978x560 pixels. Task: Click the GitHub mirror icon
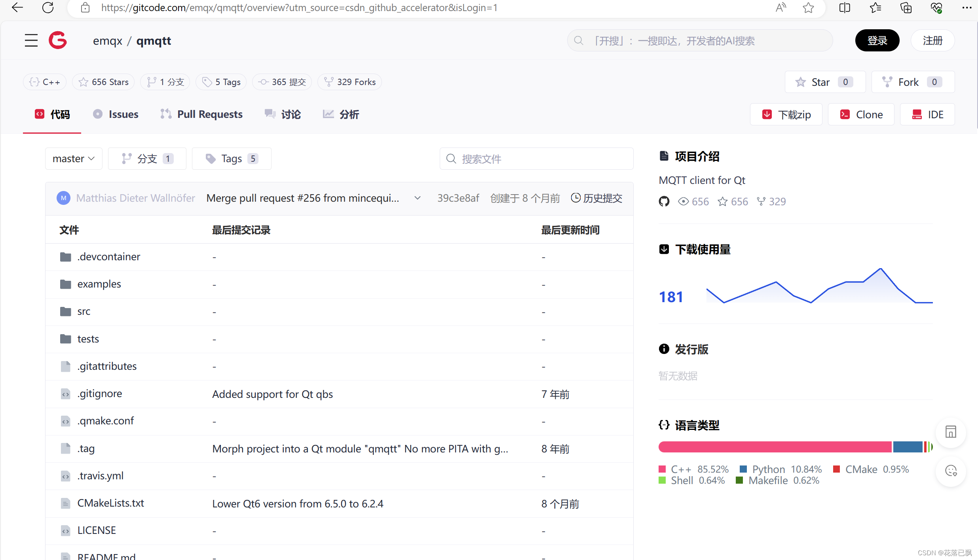tap(664, 201)
